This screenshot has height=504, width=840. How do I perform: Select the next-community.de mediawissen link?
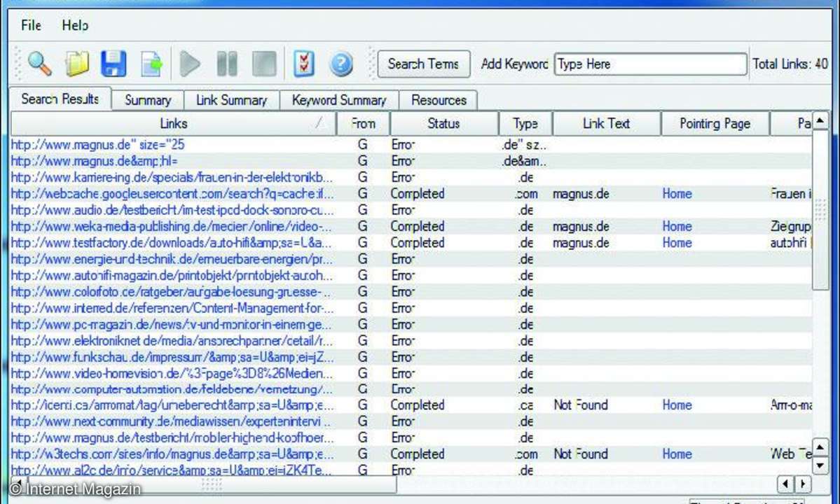[x=171, y=421]
